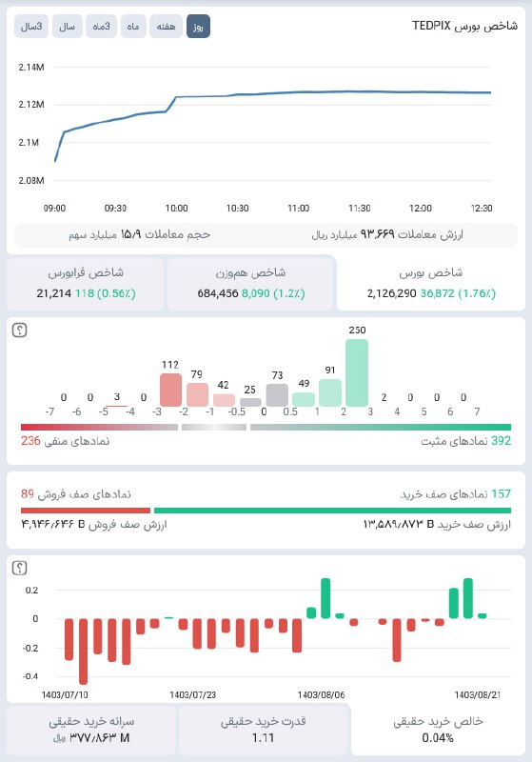Viewport: 532px width, 762px height.
Task: Click the 79 bar in histogram
Action: (x=197, y=394)
